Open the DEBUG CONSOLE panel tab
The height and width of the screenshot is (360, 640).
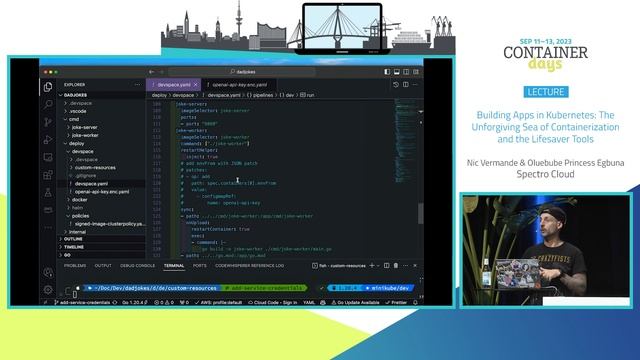point(138,266)
